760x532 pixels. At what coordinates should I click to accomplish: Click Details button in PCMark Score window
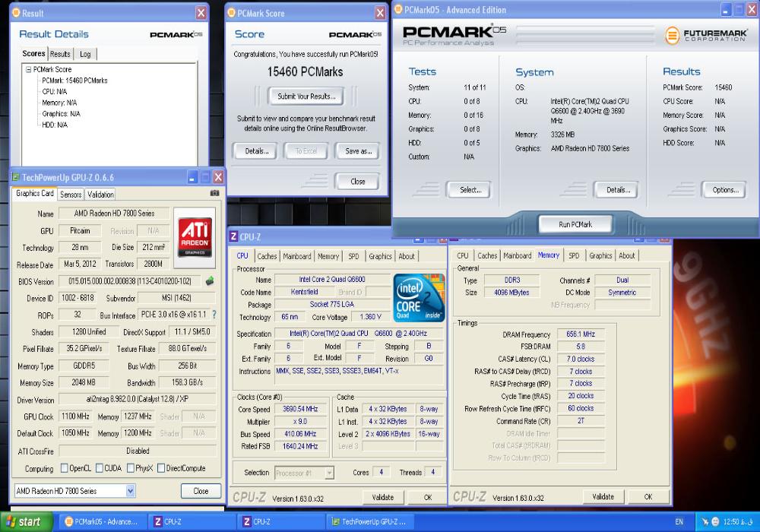pos(256,151)
